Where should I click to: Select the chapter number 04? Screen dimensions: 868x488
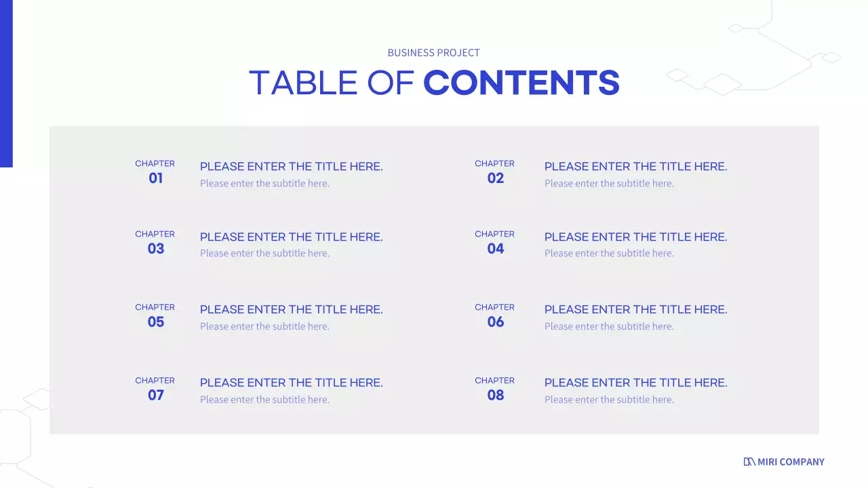point(495,249)
